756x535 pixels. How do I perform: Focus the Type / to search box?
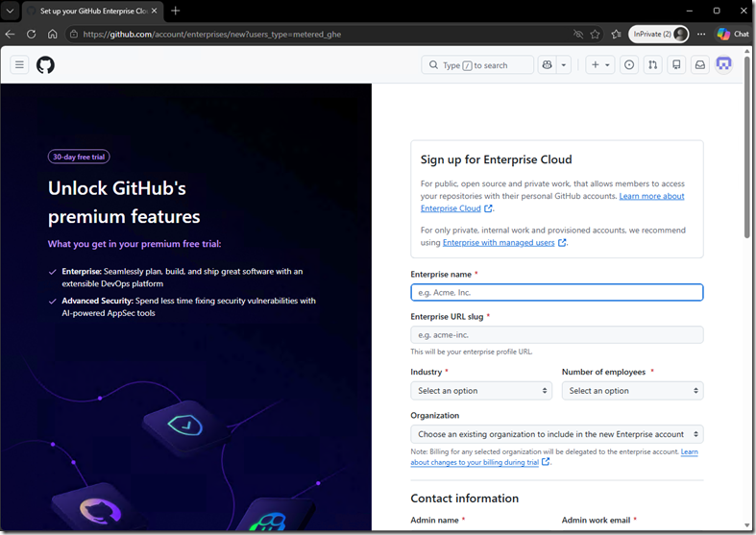point(477,64)
